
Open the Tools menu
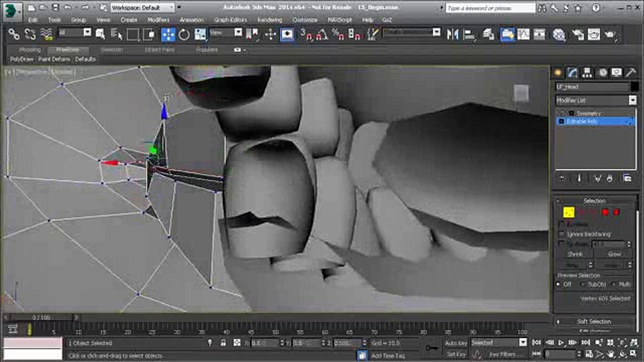[x=54, y=20]
